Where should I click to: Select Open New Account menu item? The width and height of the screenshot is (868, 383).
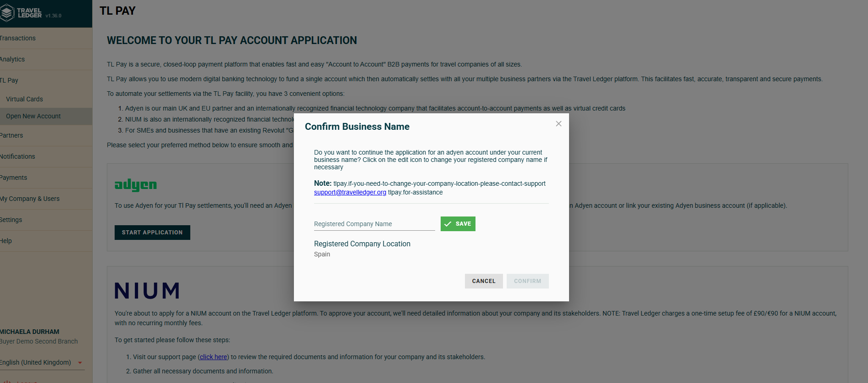[33, 116]
